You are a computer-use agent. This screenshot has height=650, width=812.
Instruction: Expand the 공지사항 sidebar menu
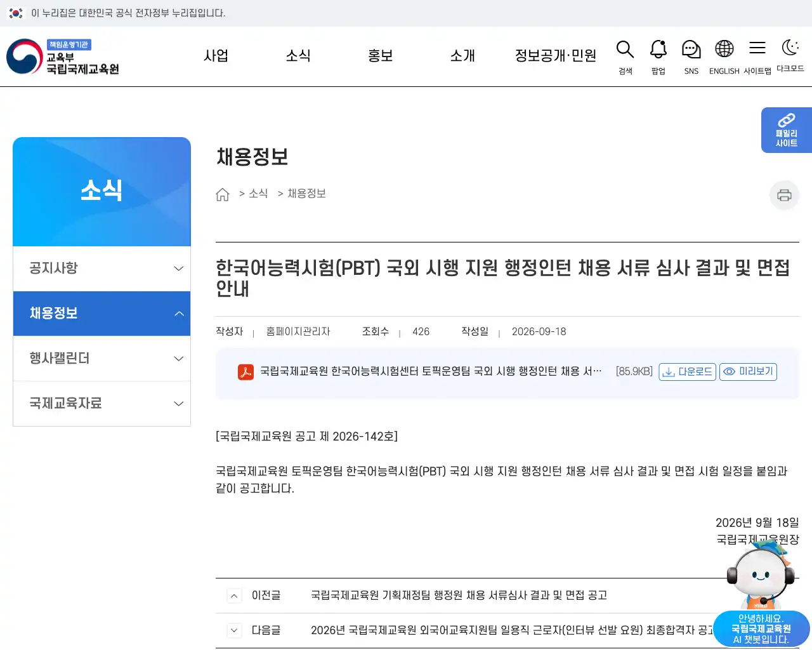[101, 269]
